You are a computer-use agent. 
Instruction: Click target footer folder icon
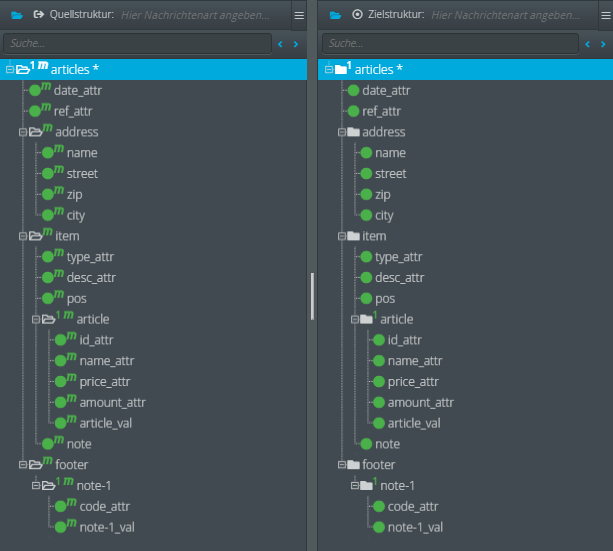(353, 465)
